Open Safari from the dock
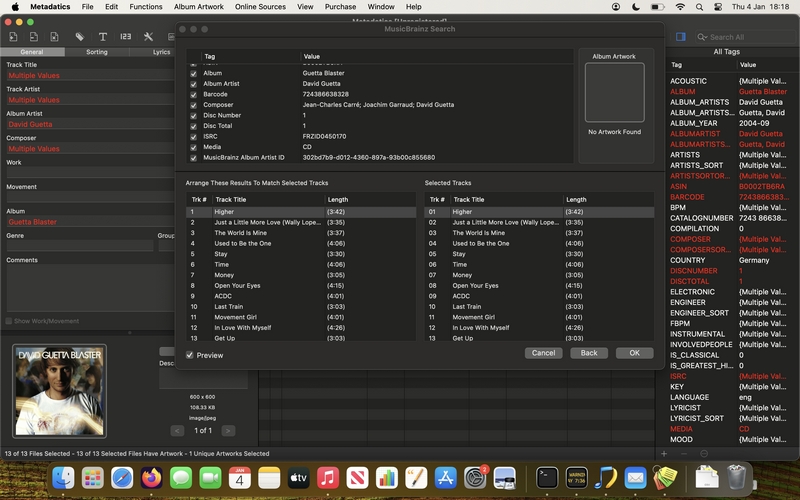Screen dimensions: 800x500 click(x=122, y=478)
